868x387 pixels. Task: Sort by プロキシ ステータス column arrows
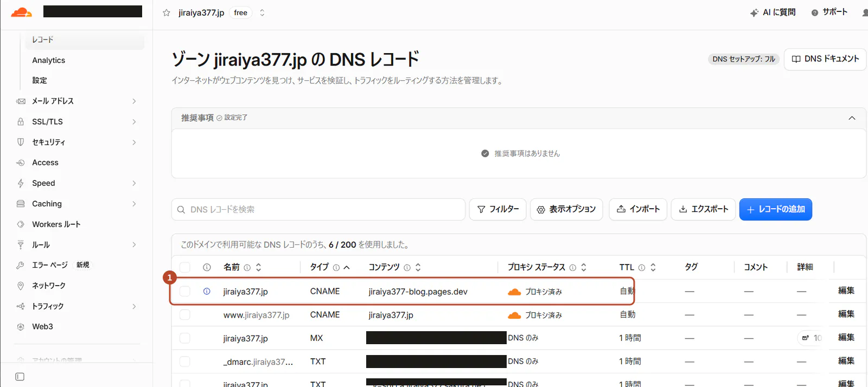pyautogui.click(x=584, y=267)
